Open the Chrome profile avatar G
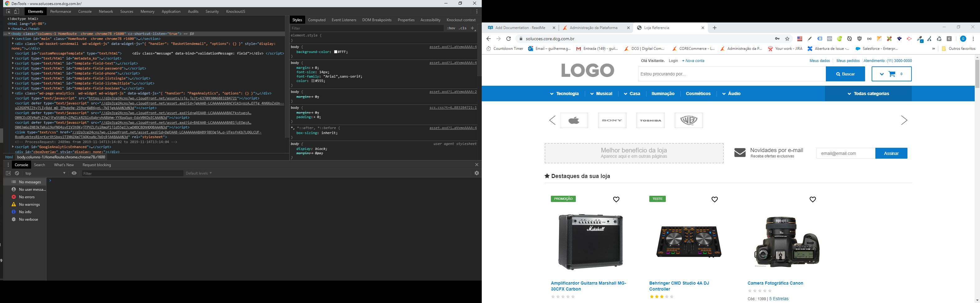The height and width of the screenshot is (303, 980). (x=963, y=39)
